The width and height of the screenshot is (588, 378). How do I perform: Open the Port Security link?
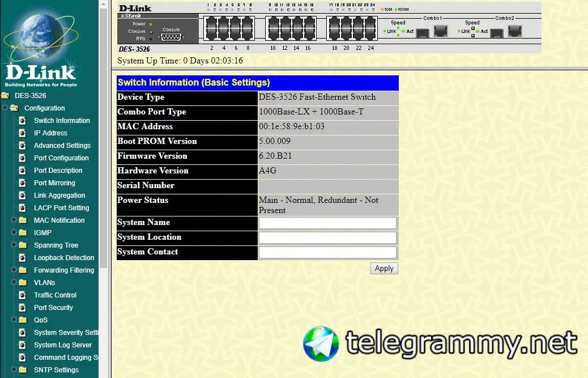pyautogui.click(x=53, y=308)
